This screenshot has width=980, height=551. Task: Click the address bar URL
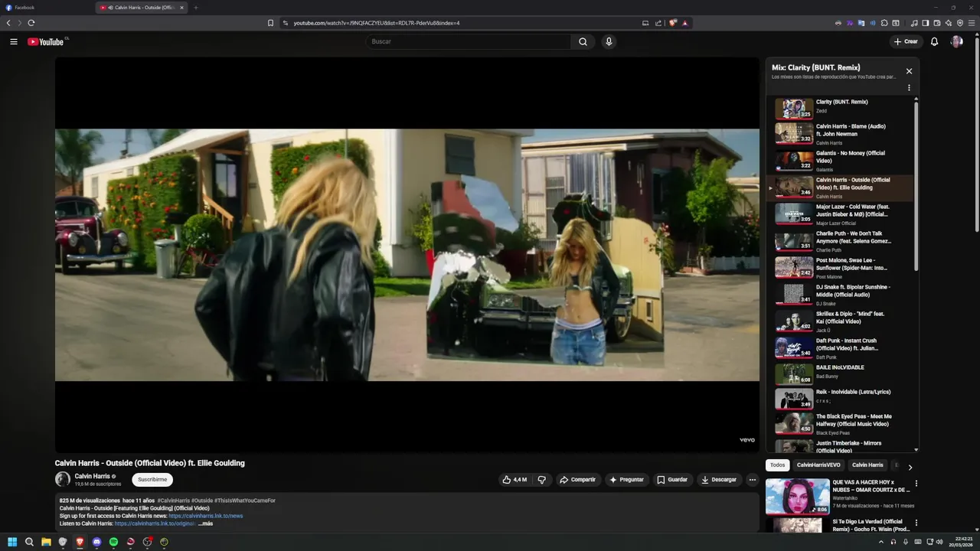pyautogui.click(x=376, y=23)
